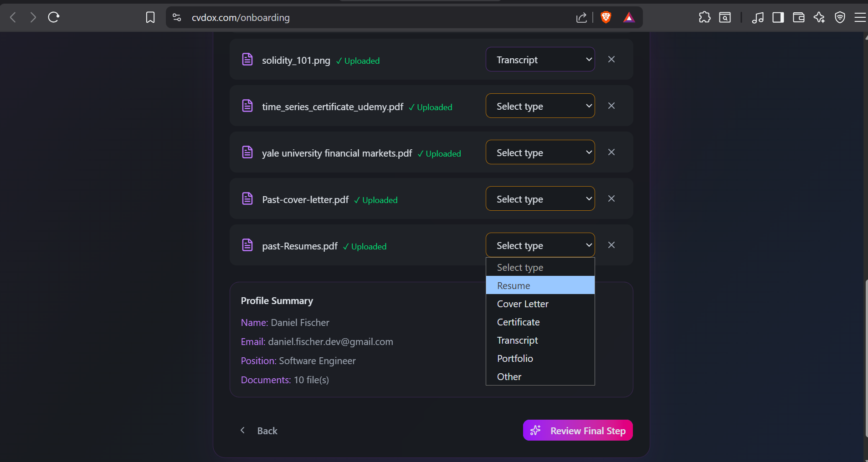
Task: Remove yale university financial markets.pdf with its X
Action: click(x=611, y=152)
